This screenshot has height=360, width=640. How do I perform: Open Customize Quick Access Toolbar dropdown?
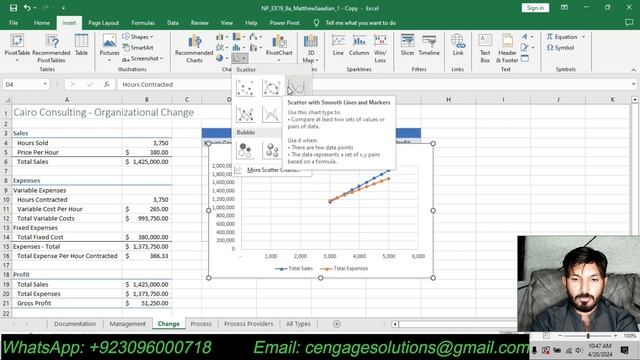pos(63,8)
